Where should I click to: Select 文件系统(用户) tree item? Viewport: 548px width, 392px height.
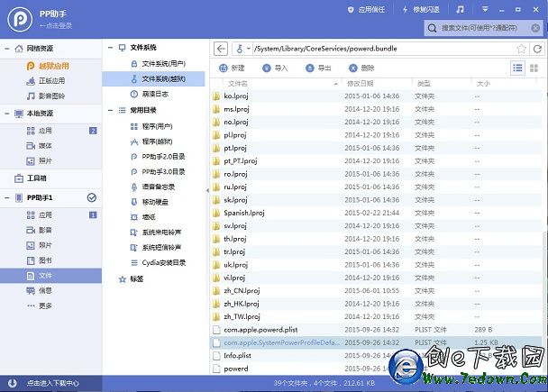[154, 64]
